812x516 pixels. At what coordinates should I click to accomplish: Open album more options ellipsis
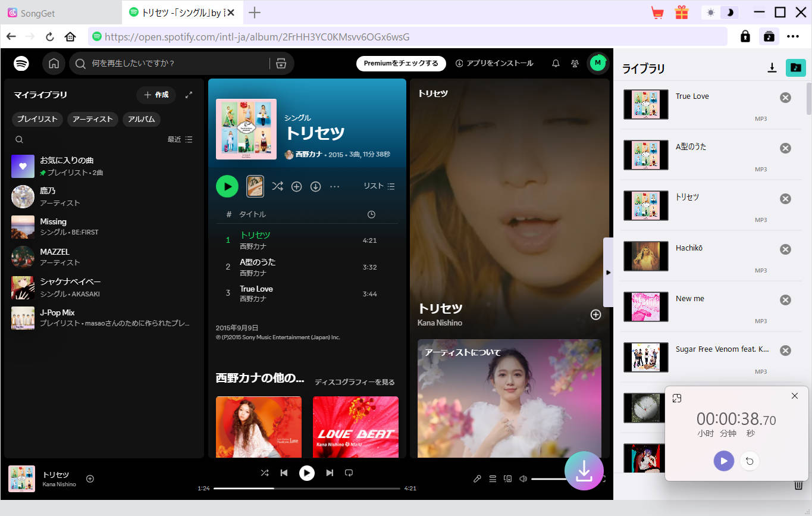tap(334, 186)
